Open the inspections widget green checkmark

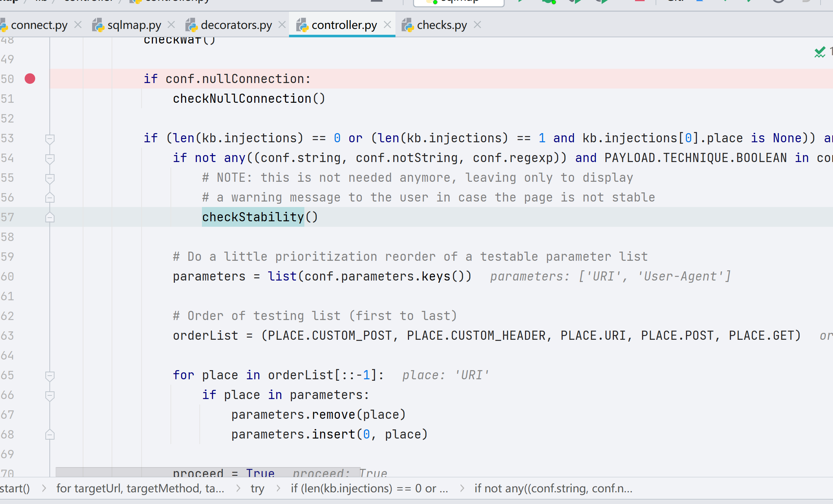click(x=820, y=52)
